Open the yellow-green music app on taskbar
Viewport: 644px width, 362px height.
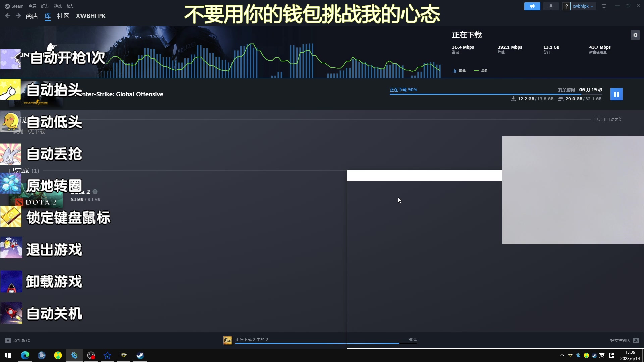(58, 355)
